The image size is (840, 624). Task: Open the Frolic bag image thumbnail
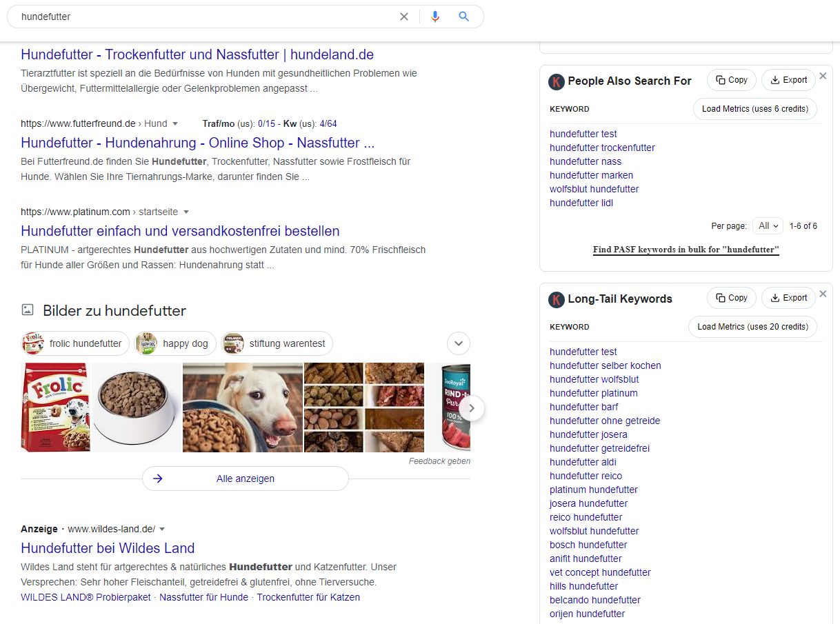pyautogui.click(x=55, y=407)
